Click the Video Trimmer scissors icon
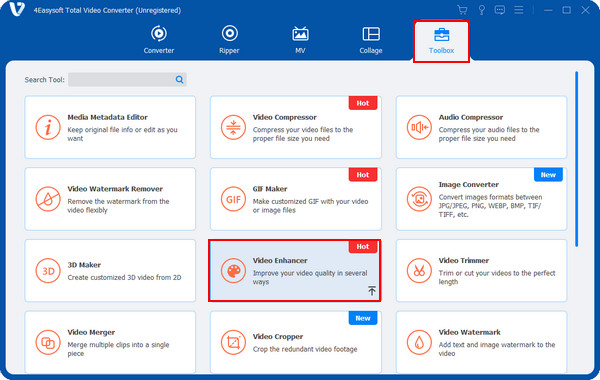Screen dimensions: 600x380 pyautogui.click(x=419, y=271)
